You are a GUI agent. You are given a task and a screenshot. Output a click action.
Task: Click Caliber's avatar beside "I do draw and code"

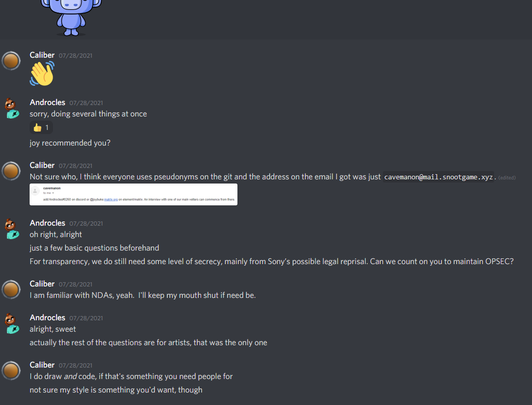click(x=11, y=370)
